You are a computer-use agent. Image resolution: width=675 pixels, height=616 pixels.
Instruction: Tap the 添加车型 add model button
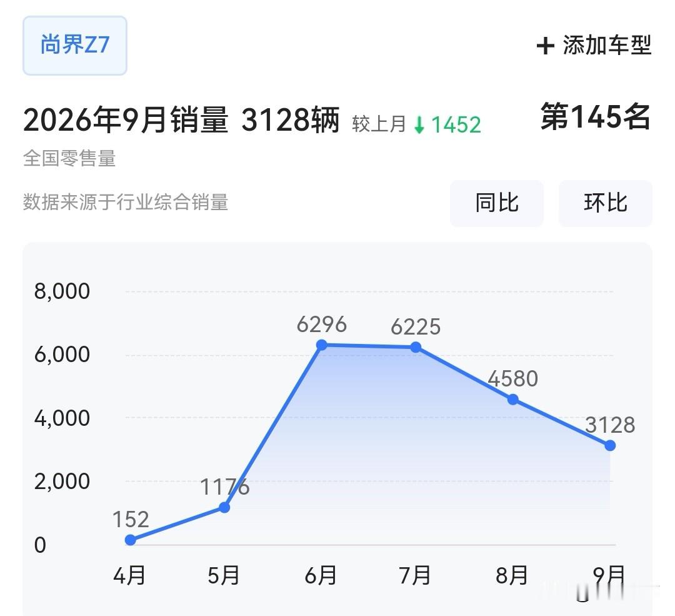[x=594, y=45]
